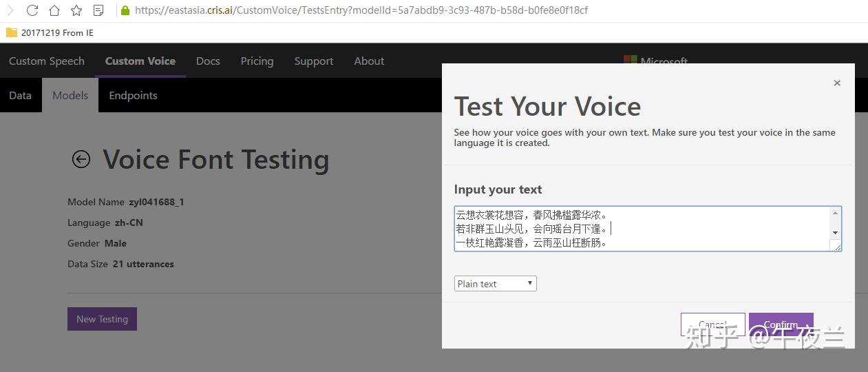Viewport: 868px width, 372px height.
Task: Switch to the Models tab
Action: 70,95
